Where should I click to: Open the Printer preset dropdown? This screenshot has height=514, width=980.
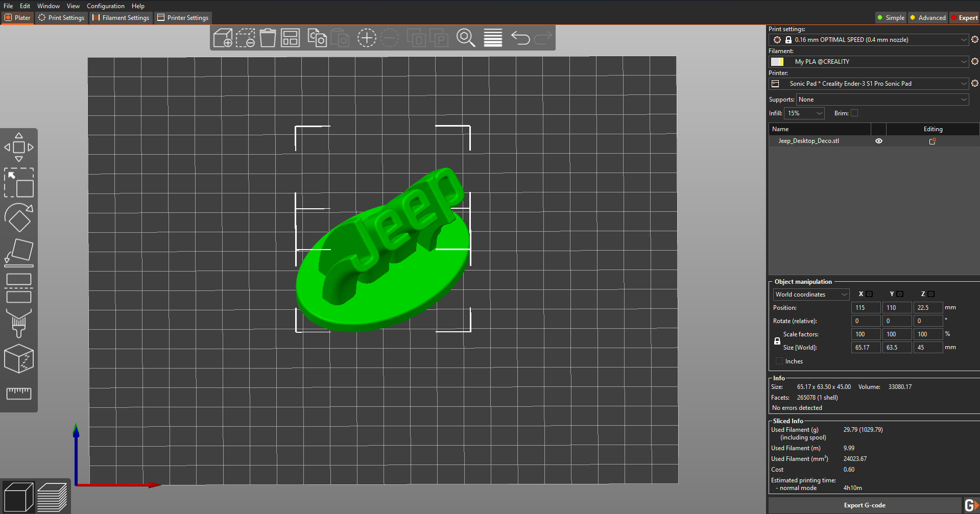coord(869,84)
